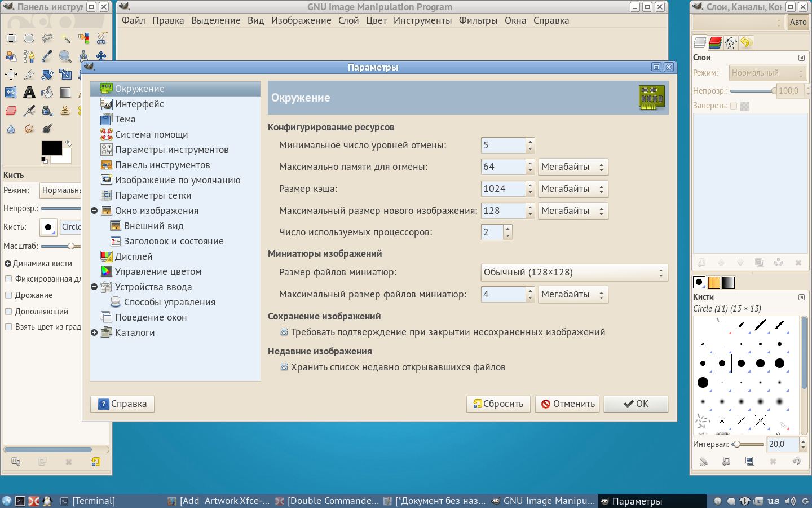Image resolution: width=812 pixels, height=508 pixels.
Task: Select the Eraser tool
Action: (x=11, y=111)
